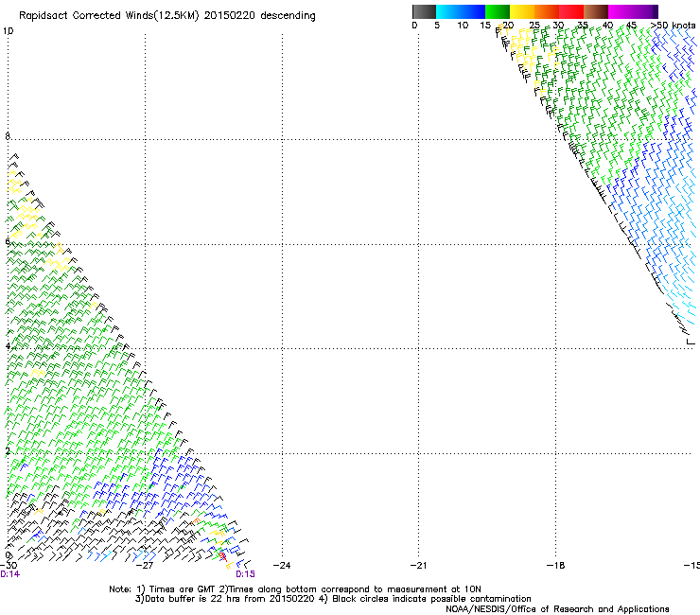The width and height of the screenshot is (700, 615).
Task: Click the "-24" longitude axis label
Action: pyautogui.click(x=282, y=565)
